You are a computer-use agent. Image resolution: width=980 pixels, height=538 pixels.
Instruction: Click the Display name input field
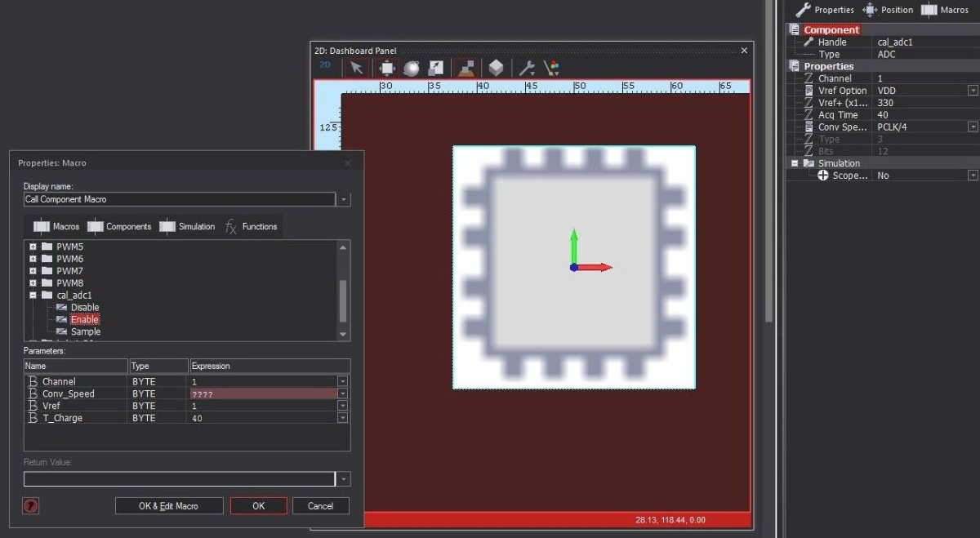[180, 199]
